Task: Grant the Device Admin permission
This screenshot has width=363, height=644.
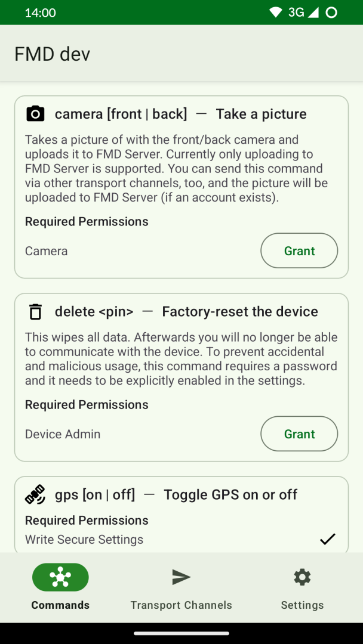Action: 299,434
